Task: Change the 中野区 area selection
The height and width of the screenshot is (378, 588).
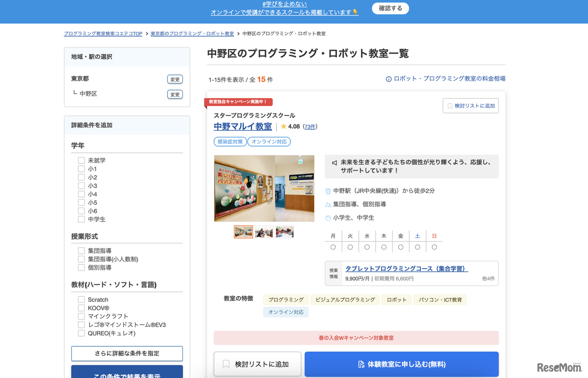Action: coord(175,95)
